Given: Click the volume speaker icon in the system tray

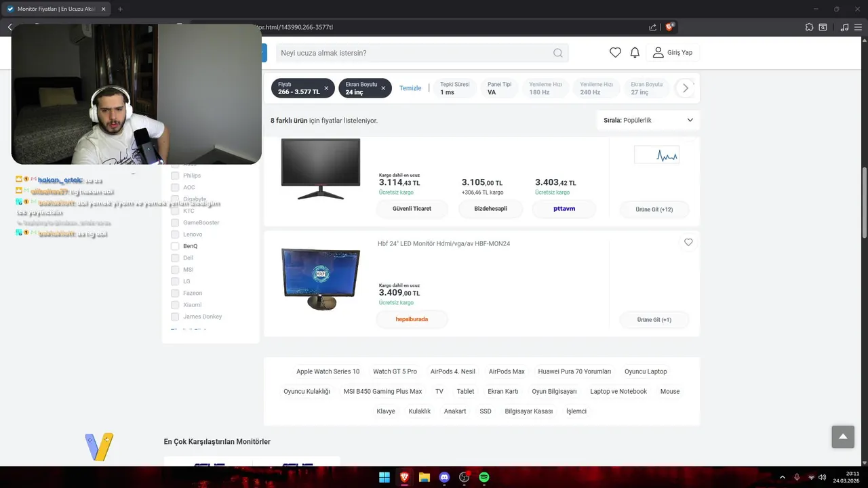Looking at the screenshot, I should [x=823, y=477].
